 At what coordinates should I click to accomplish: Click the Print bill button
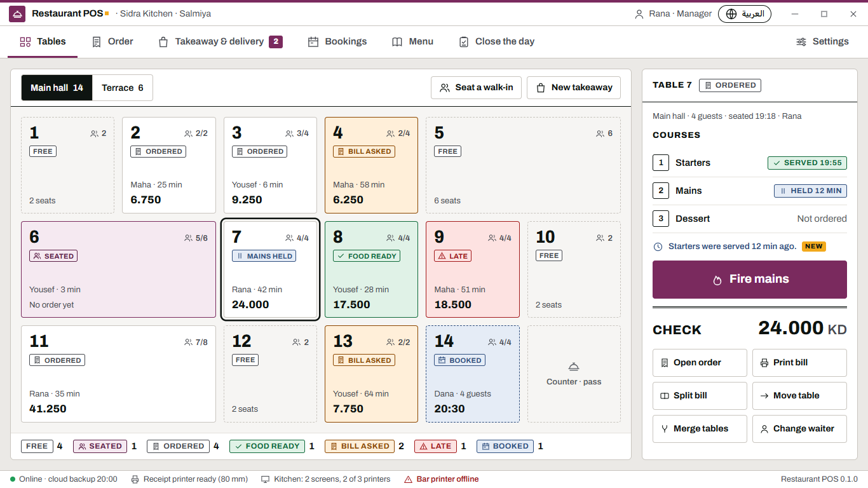(799, 363)
